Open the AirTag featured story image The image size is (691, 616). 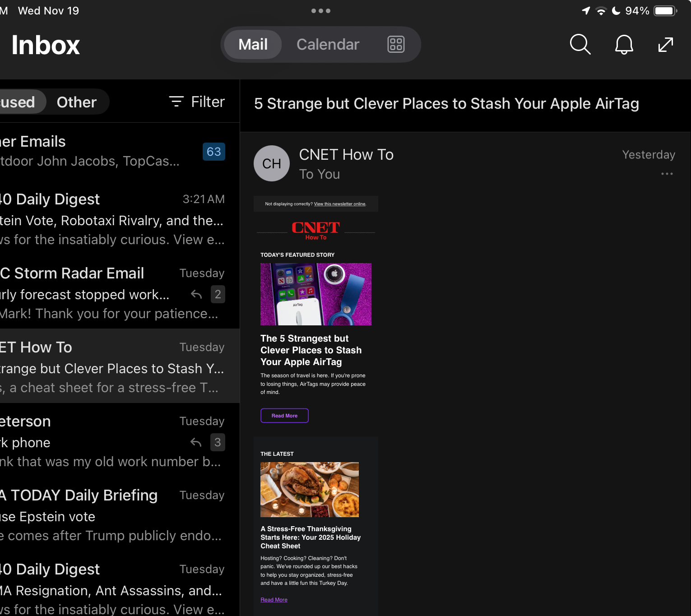316,294
